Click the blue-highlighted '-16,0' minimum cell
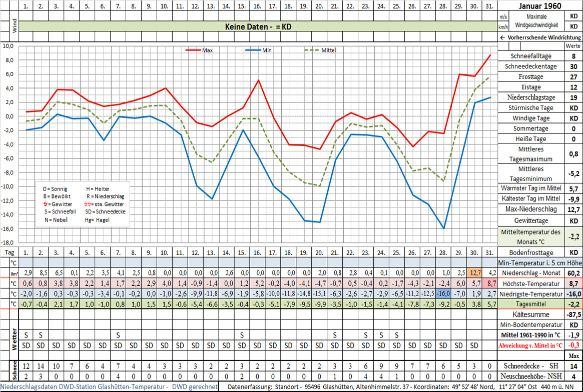The image size is (583, 392). [x=443, y=294]
